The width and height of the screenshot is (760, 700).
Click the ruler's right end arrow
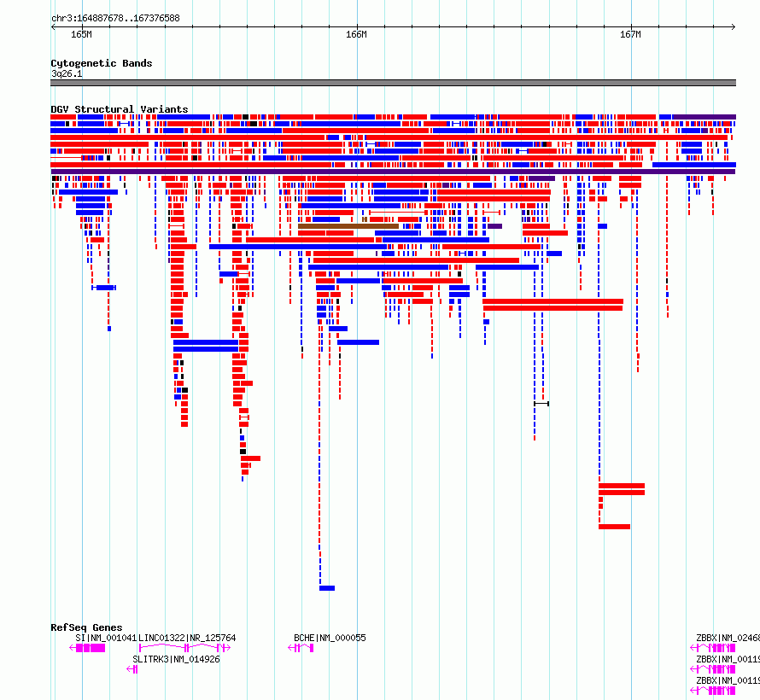tap(734, 26)
